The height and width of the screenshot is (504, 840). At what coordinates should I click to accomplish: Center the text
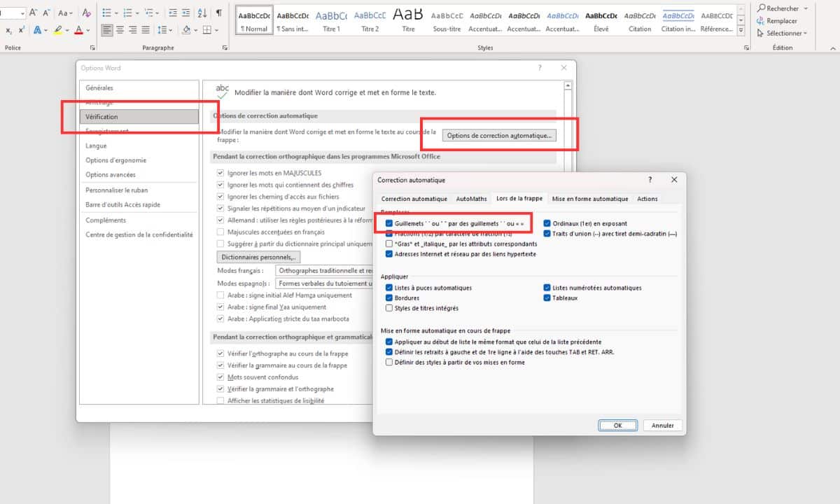point(120,30)
